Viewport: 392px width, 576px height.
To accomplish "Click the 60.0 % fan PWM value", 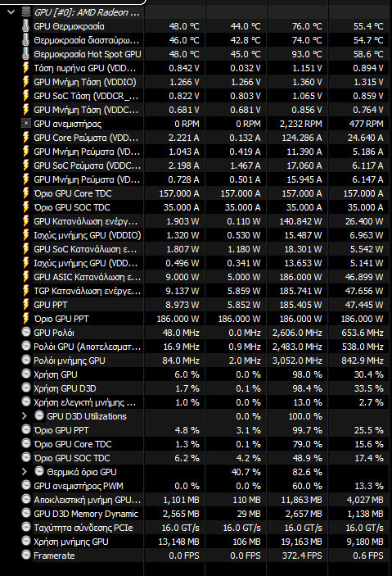I will tap(307, 486).
